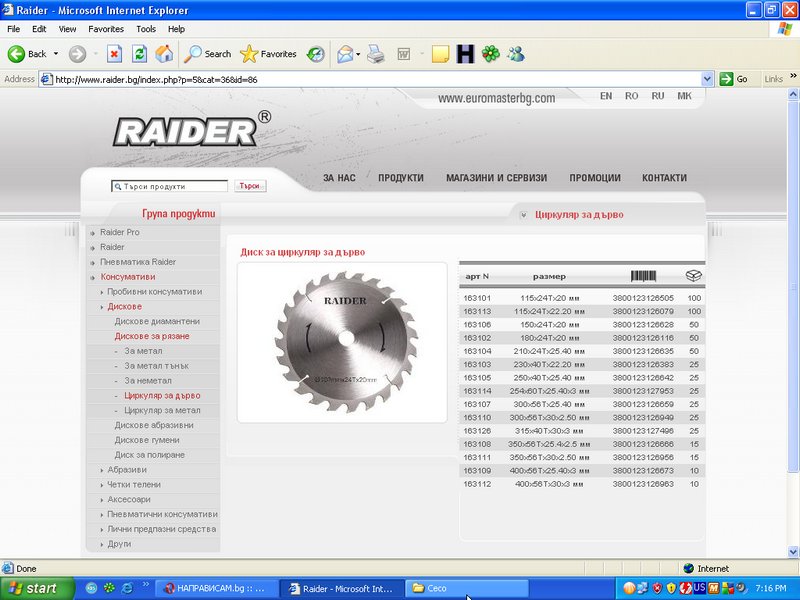Viewport: 800px width, 600px height.
Task: Open the Address bar dropdown arrow
Action: point(706,78)
